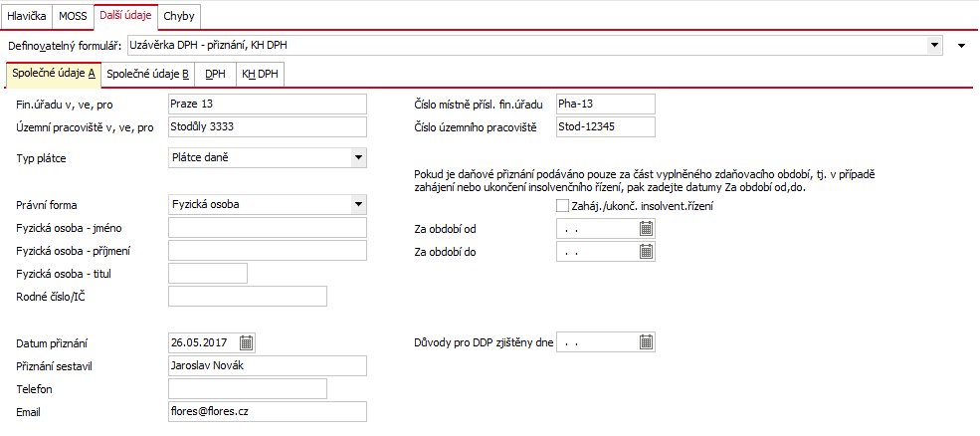
Task: Click the Email field with flores@flores.cz
Action: pos(268,411)
